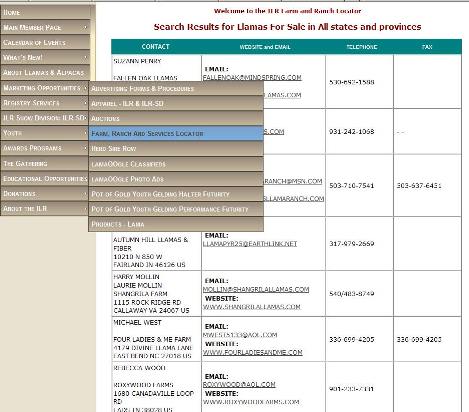Click the CONTACT column header
The image size is (469, 412).
[156, 47]
